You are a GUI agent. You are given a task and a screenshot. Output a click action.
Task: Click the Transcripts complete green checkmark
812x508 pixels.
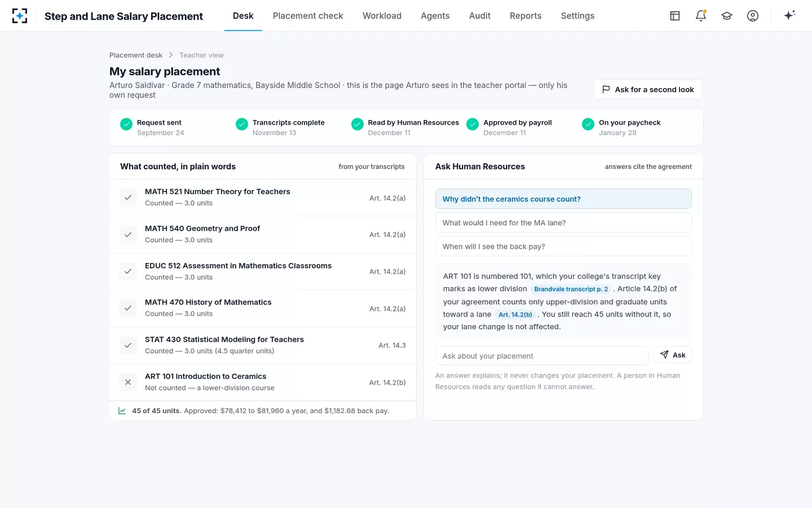click(x=242, y=124)
